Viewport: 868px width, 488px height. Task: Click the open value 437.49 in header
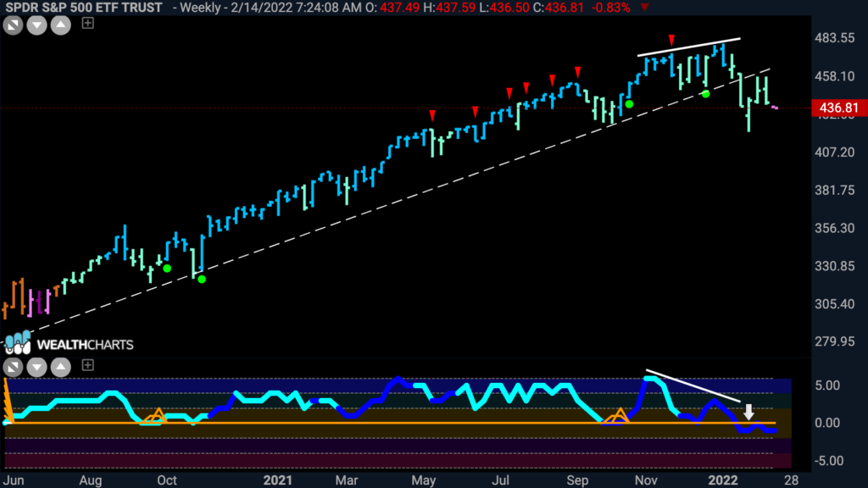(400, 7)
